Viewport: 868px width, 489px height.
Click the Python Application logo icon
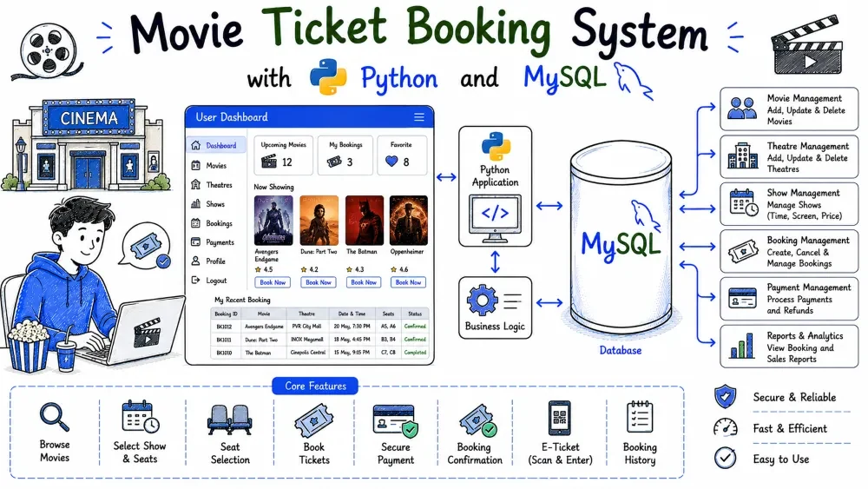tap(496, 146)
